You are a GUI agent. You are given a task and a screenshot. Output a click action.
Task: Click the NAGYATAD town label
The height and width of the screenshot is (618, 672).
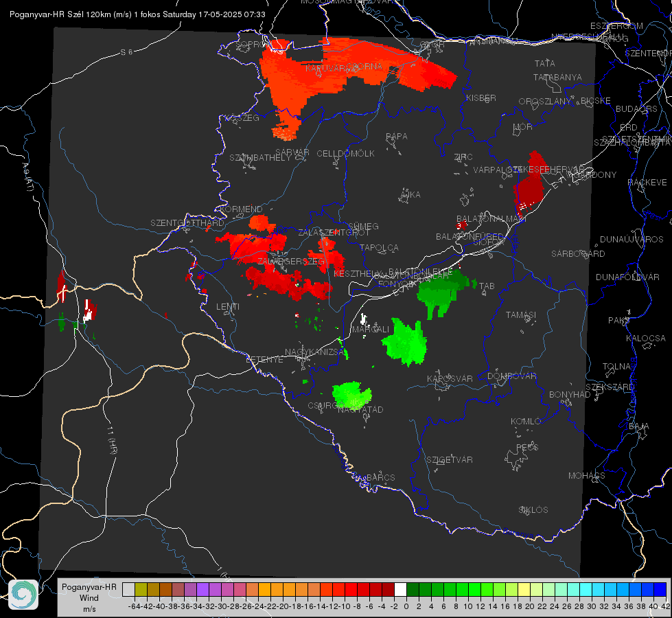pos(360,409)
